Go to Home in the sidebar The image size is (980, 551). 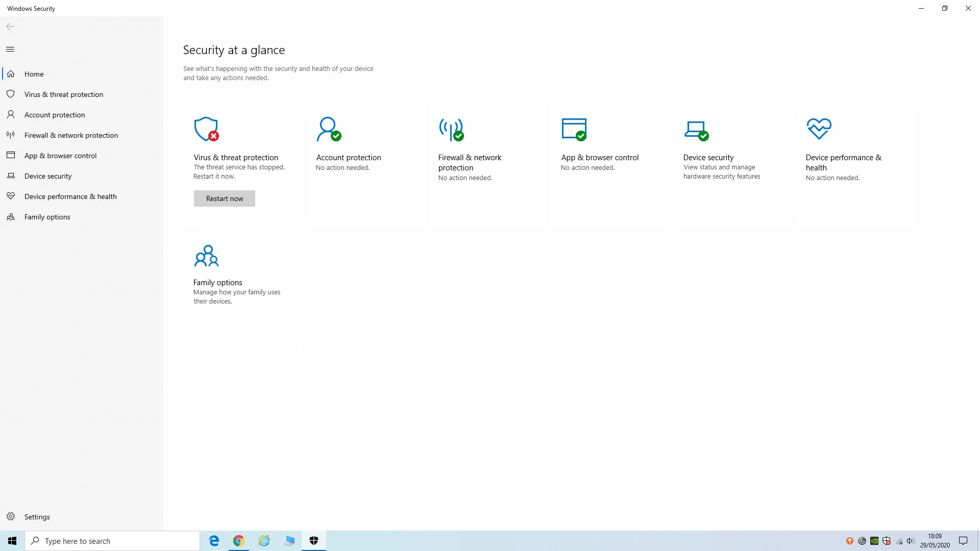pyautogui.click(x=82, y=74)
